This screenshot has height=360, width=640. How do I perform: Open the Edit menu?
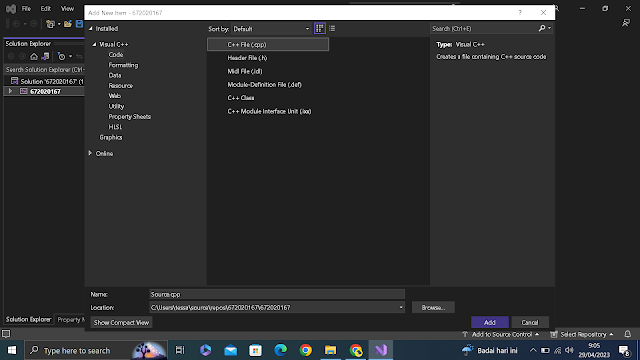click(x=46, y=9)
